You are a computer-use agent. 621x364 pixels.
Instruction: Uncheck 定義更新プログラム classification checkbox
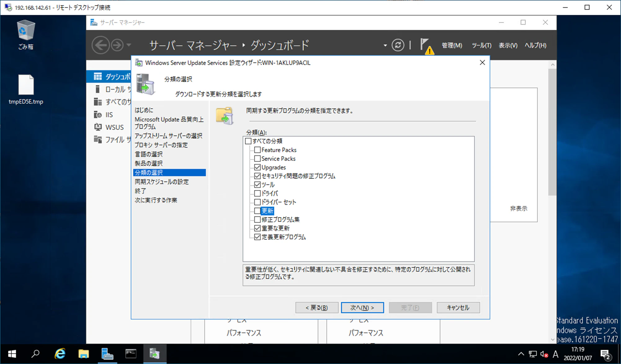coord(257,237)
